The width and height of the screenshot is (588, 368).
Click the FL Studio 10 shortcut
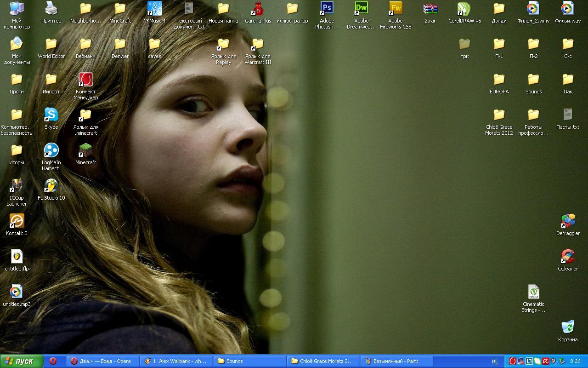[x=51, y=186]
